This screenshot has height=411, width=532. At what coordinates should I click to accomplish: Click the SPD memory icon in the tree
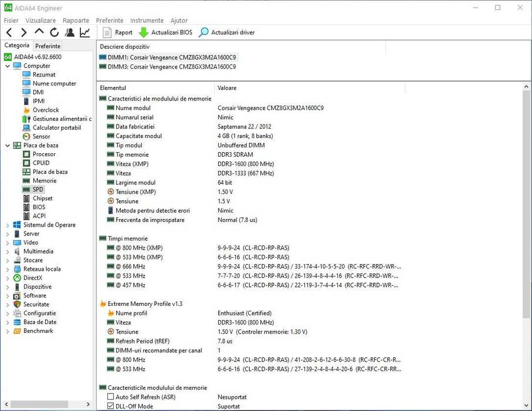(26, 189)
